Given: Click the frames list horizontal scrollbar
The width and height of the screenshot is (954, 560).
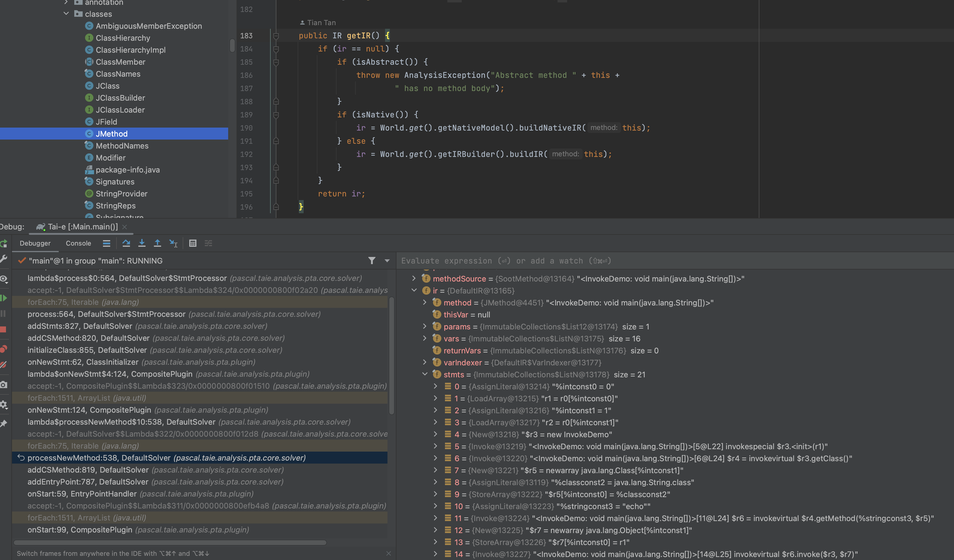Looking at the screenshot, I should 169,543.
